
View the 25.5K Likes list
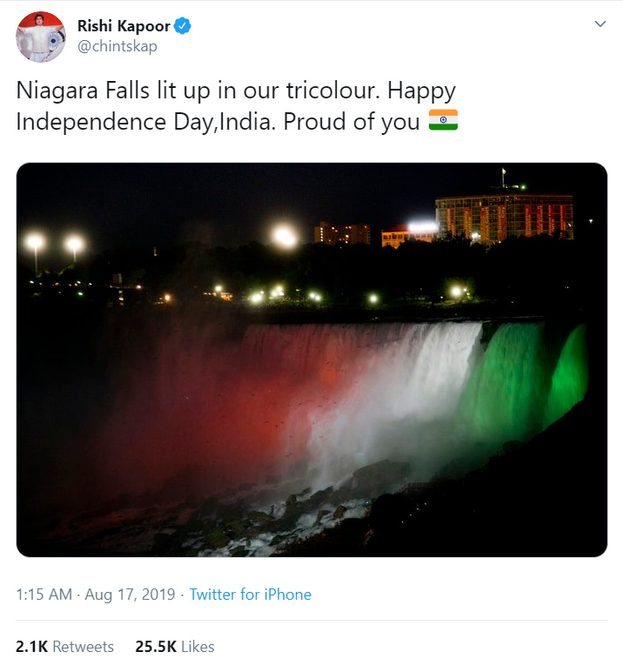point(174,646)
